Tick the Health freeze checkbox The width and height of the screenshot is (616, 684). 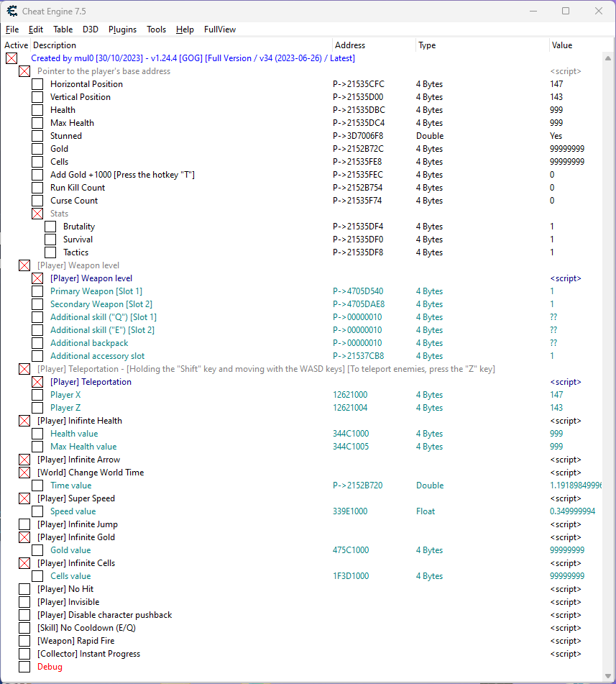pos(37,110)
